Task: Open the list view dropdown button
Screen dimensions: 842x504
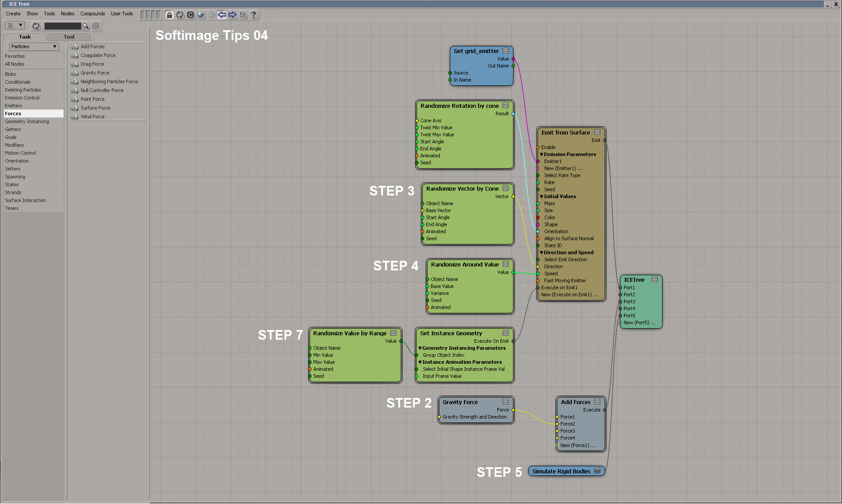Action: click(14, 26)
